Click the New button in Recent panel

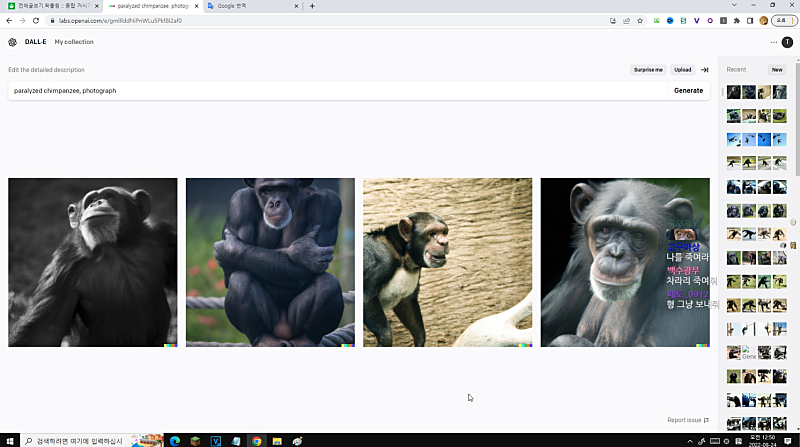tap(776, 70)
